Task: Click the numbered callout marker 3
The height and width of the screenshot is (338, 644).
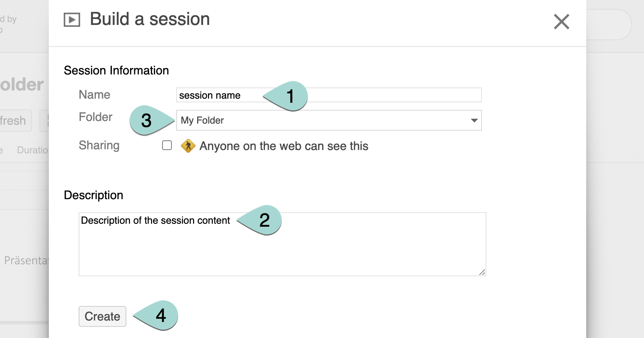Action: pos(146,120)
